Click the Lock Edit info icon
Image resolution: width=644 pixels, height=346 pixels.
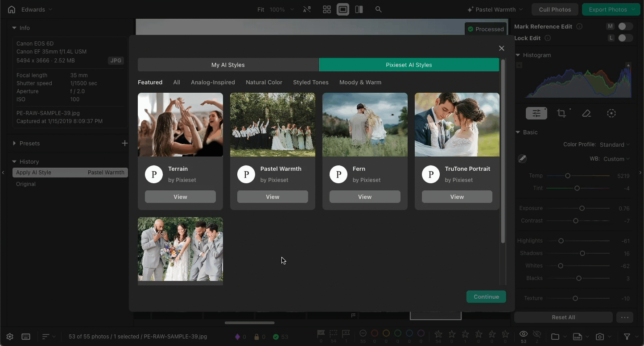click(548, 38)
